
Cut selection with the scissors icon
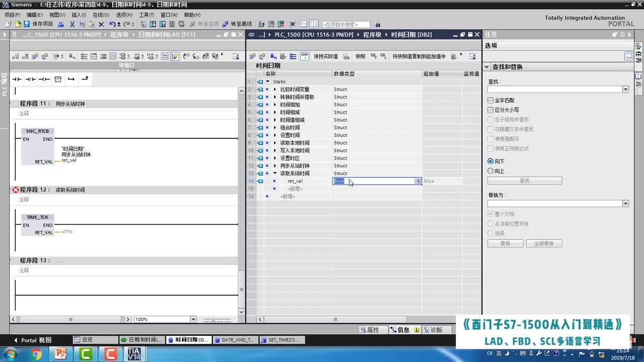[x=72, y=24]
